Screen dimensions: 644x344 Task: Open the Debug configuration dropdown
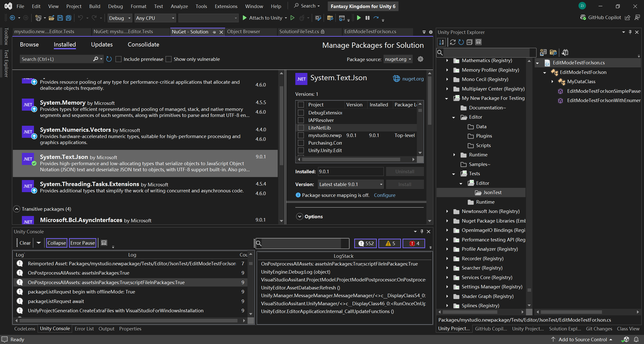click(x=120, y=18)
